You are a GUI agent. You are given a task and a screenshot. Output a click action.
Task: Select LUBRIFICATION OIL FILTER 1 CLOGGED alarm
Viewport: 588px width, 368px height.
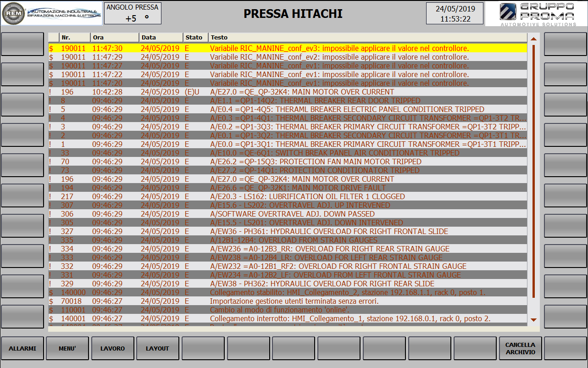click(288, 197)
